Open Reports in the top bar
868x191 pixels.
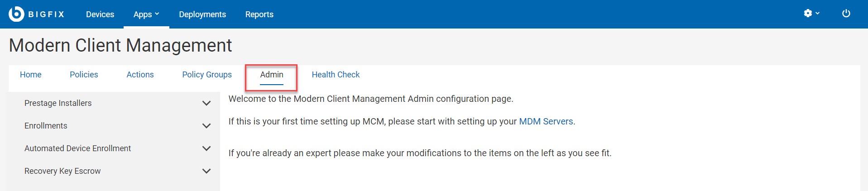pyautogui.click(x=259, y=14)
